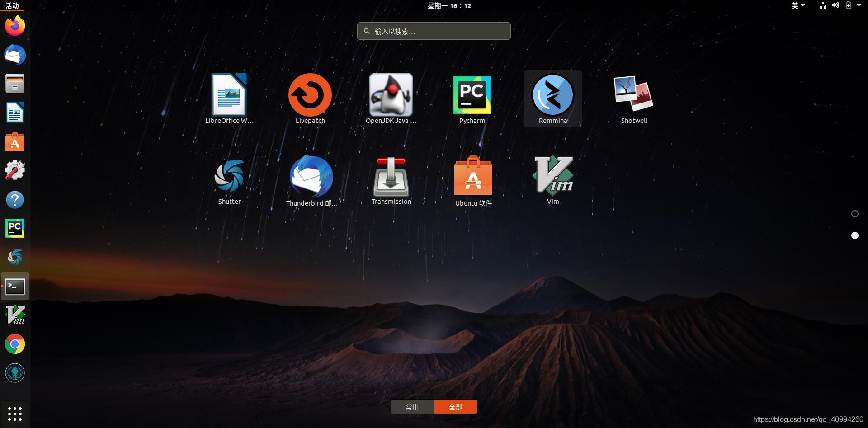Open Firefox in the dock
Viewport: 868px width, 428px height.
pos(15,26)
